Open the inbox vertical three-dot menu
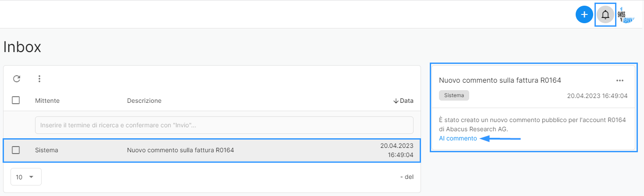 pyautogui.click(x=39, y=79)
